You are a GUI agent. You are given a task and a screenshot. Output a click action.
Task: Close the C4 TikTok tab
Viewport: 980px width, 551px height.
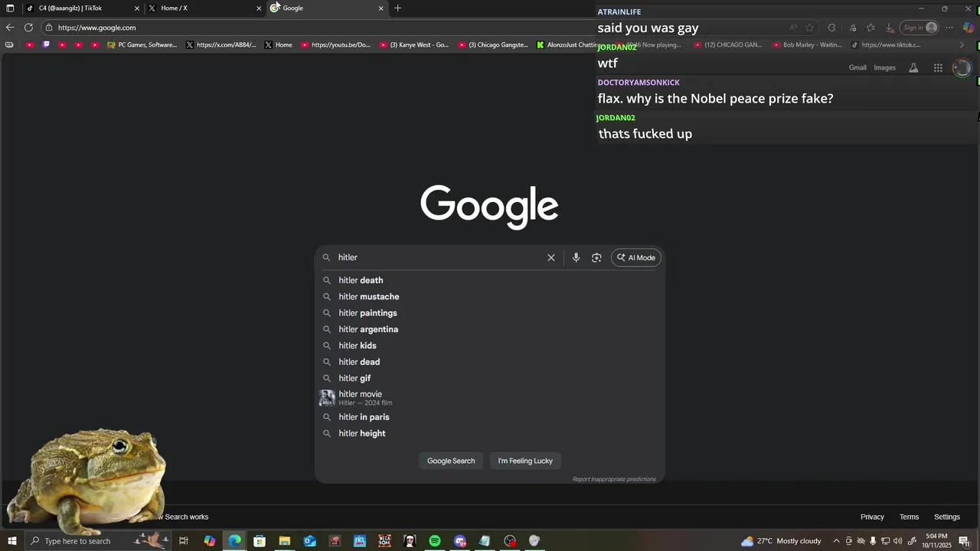click(137, 8)
